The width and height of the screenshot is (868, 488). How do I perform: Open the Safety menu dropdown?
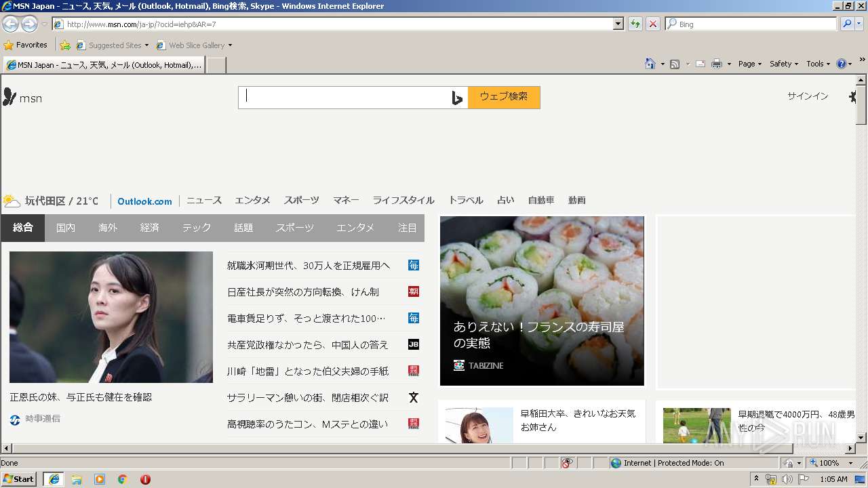point(784,64)
